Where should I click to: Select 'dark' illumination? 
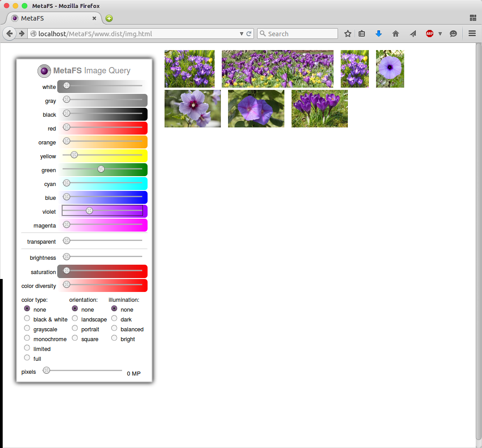(114, 318)
